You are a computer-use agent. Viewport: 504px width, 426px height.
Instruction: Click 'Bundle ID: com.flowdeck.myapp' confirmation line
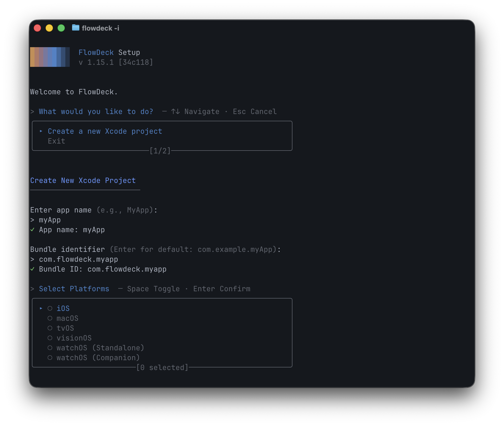(103, 269)
